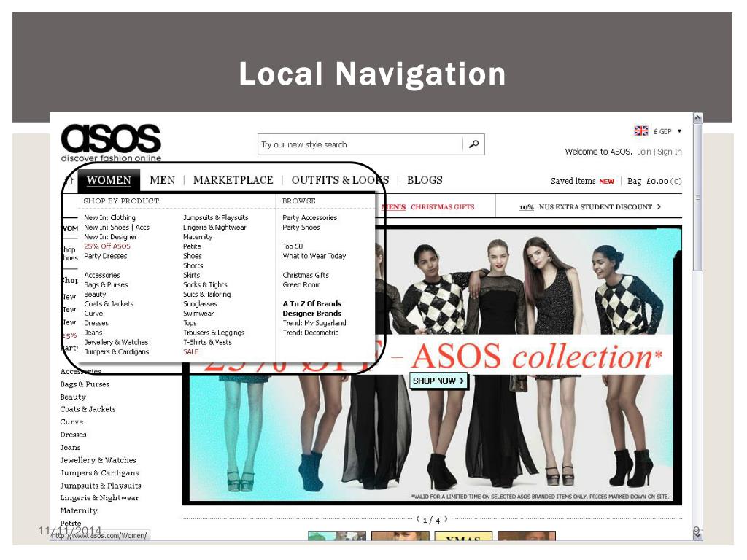
Task: Select Suits & Tailoring
Action: click(x=206, y=295)
